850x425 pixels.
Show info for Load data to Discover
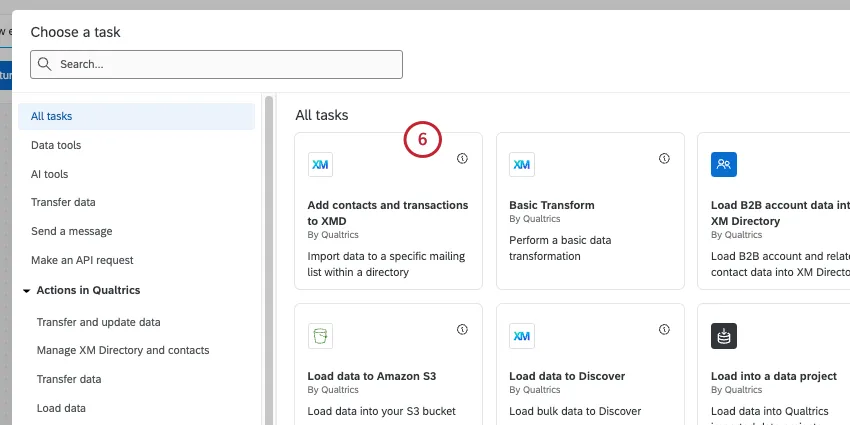tap(664, 329)
